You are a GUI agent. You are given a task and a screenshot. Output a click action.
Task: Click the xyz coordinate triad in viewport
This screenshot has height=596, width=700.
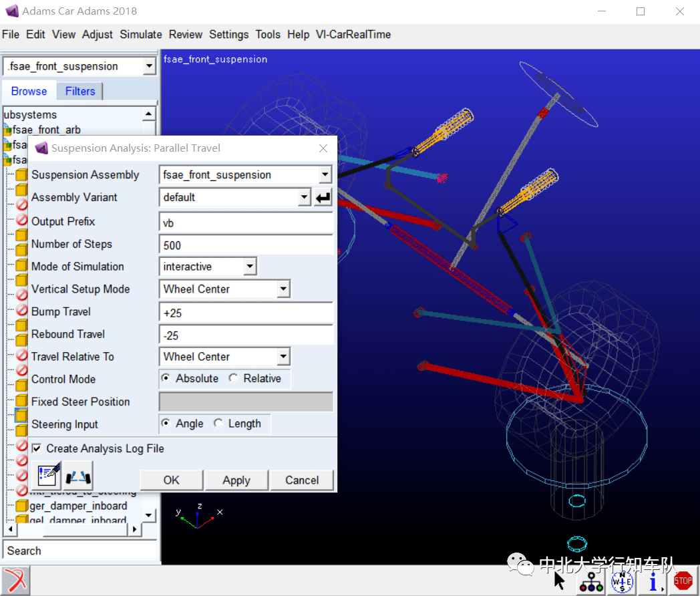(x=198, y=516)
